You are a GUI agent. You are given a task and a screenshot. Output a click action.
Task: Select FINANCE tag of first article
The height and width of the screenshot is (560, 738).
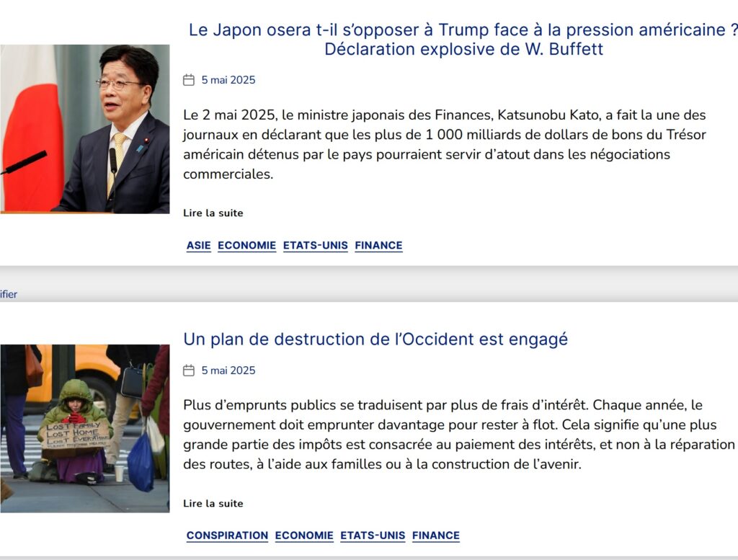click(379, 245)
